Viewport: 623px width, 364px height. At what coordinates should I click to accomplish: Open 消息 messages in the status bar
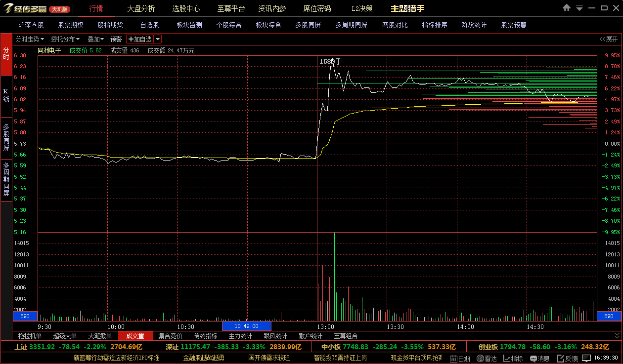[x=539, y=359]
